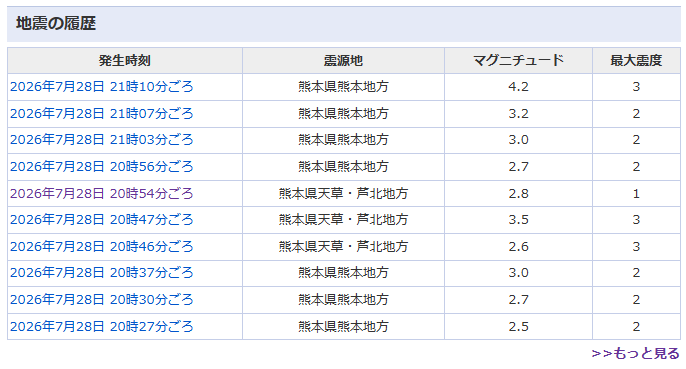Open the visited 20時54分ごろ earthquake link
Viewport: 686px width, 369px height.
point(102,193)
